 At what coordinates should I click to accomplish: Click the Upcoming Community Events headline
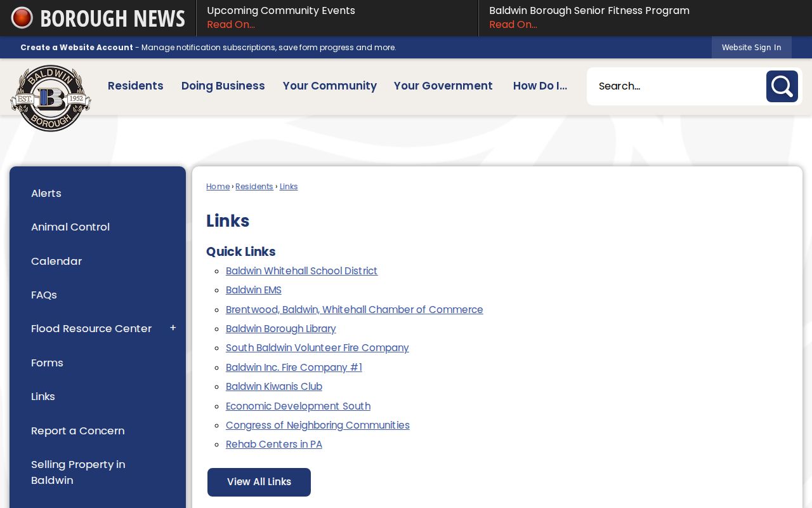tap(281, 11)
